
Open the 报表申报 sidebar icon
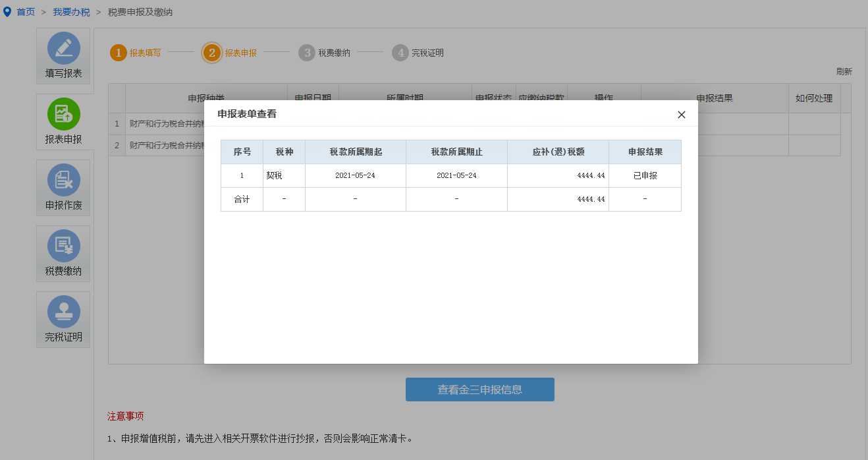click(64, 114)
